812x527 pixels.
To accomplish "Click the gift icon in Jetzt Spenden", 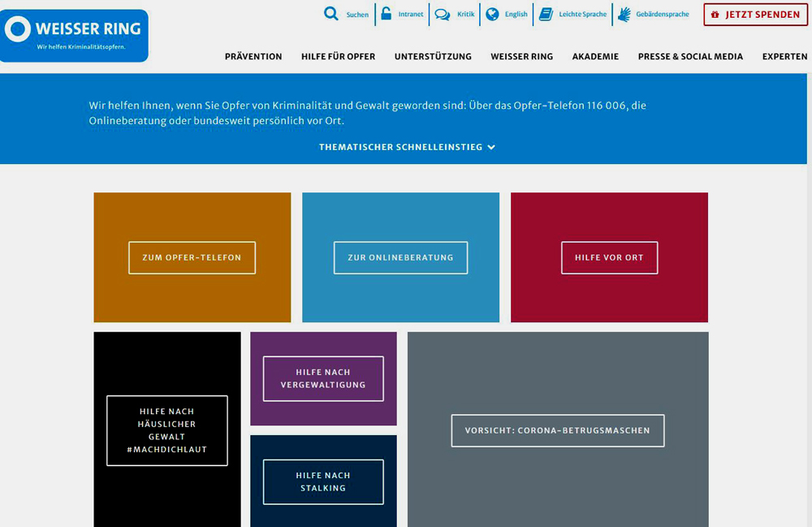I will (x=715, y=15).
